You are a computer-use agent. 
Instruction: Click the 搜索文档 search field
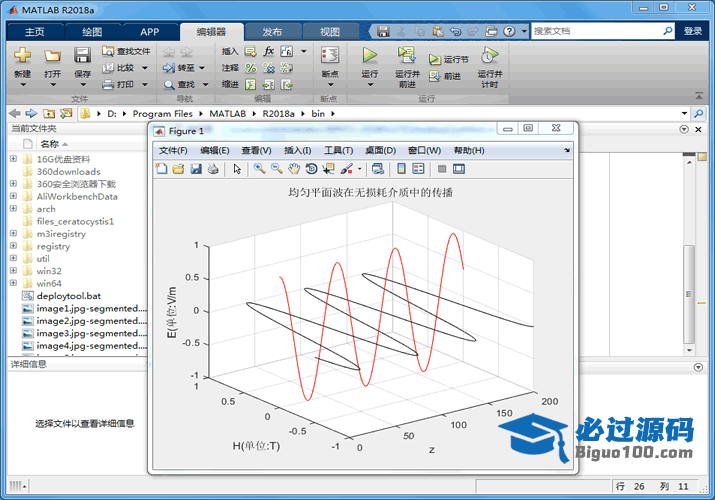click(x=596, y=31)
